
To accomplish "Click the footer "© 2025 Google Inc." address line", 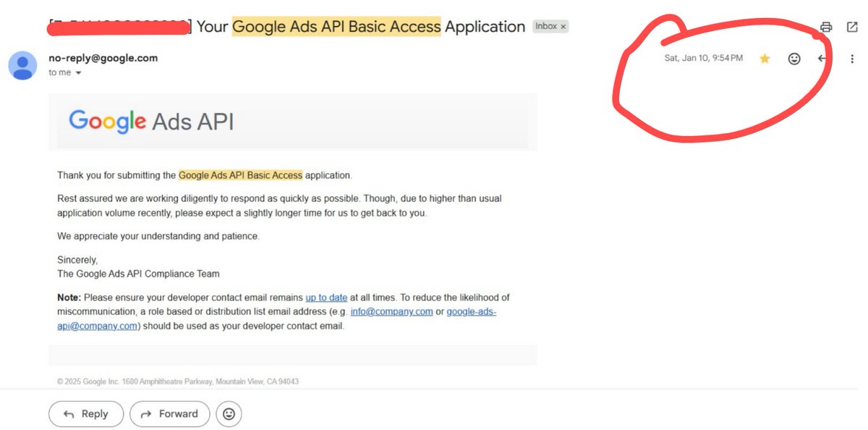I will tap(178, 381).
